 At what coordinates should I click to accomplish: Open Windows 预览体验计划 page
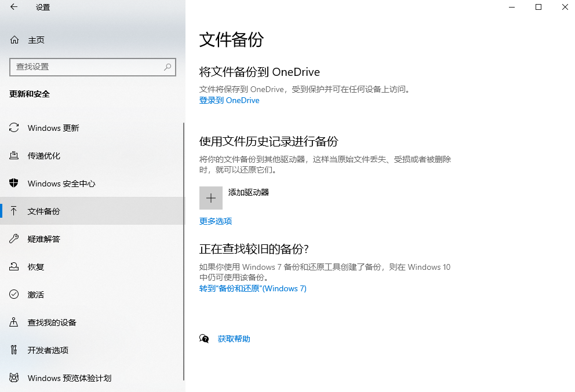point(92,378)
